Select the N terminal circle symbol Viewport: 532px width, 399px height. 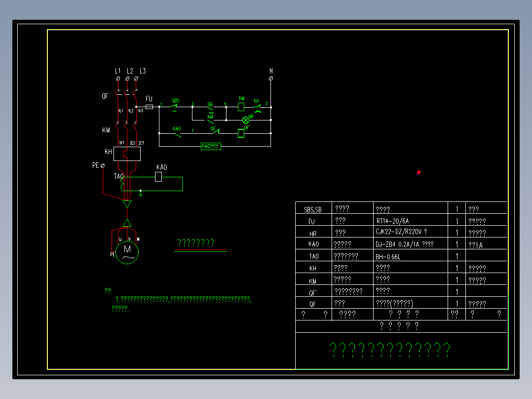[271, 79]
